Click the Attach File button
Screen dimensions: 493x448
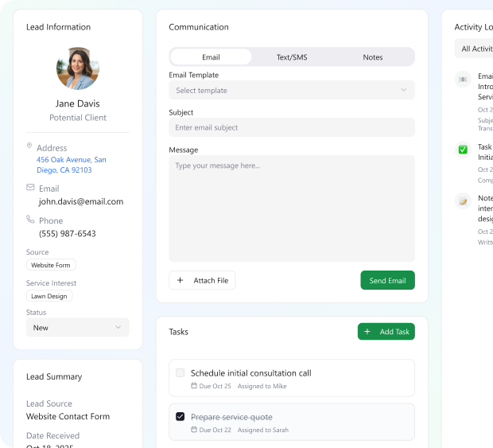[x=202, y=280]
